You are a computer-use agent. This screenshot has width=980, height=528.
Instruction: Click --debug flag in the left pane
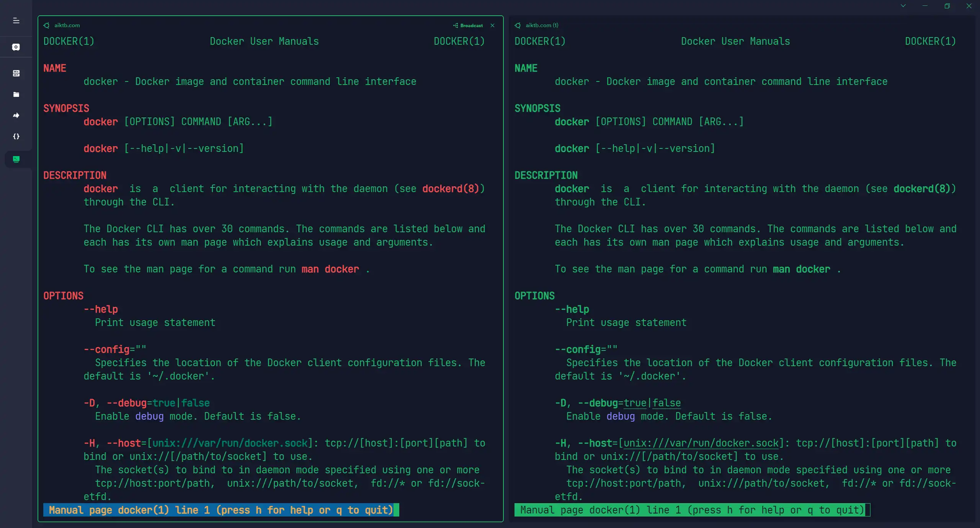tap(127, 403)
